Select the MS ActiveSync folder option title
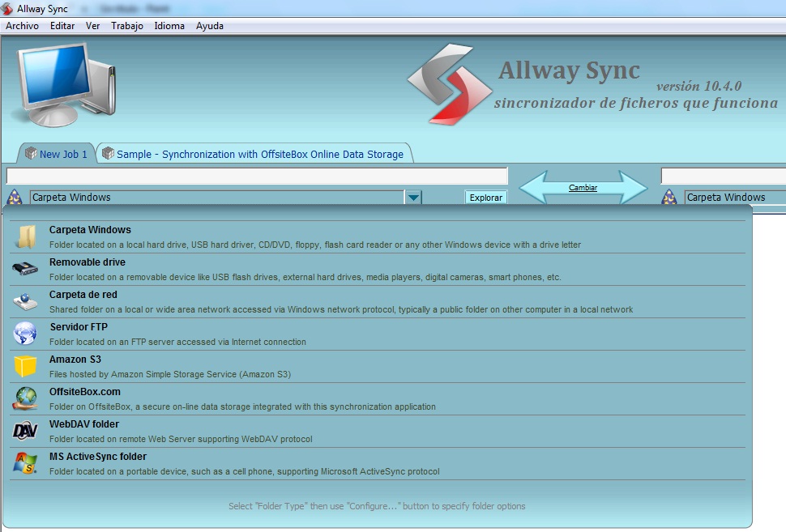The image size is (786, 532). point(98,457)
